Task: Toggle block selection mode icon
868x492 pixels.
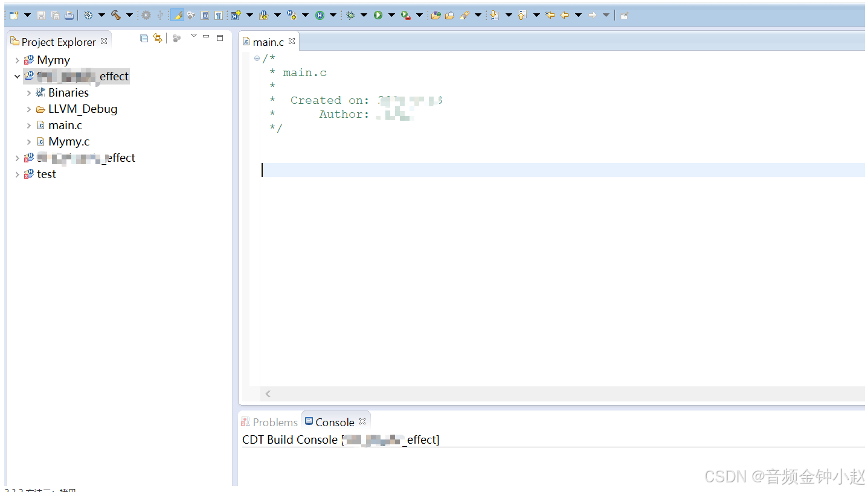Action: (x=205, y=15)
